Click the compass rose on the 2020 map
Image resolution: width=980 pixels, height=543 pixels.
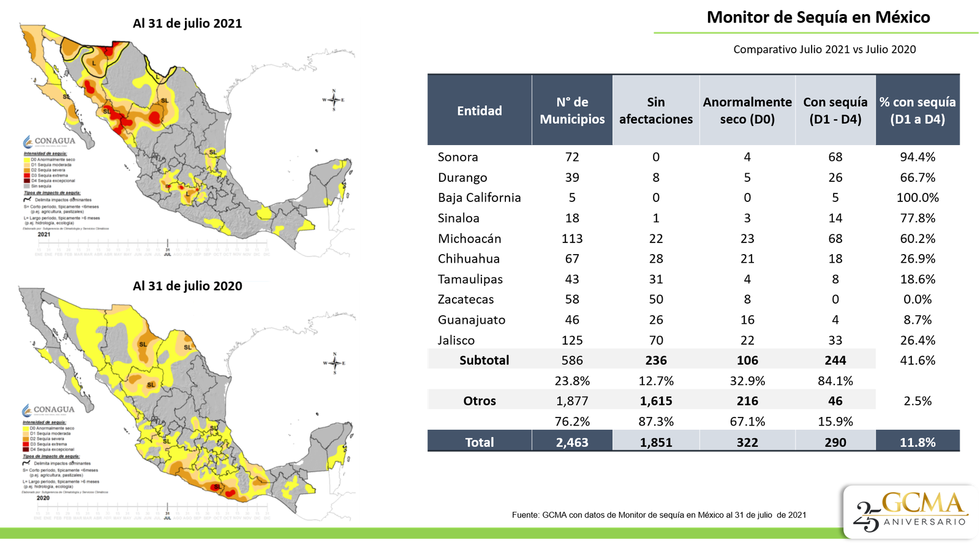click(x=334, y=363)
